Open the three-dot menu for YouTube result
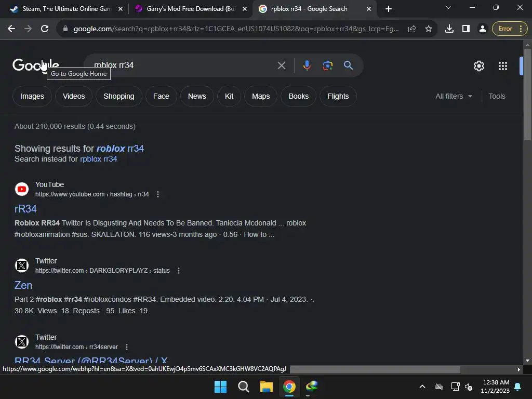The image size is (532, 399). point(158,194)
